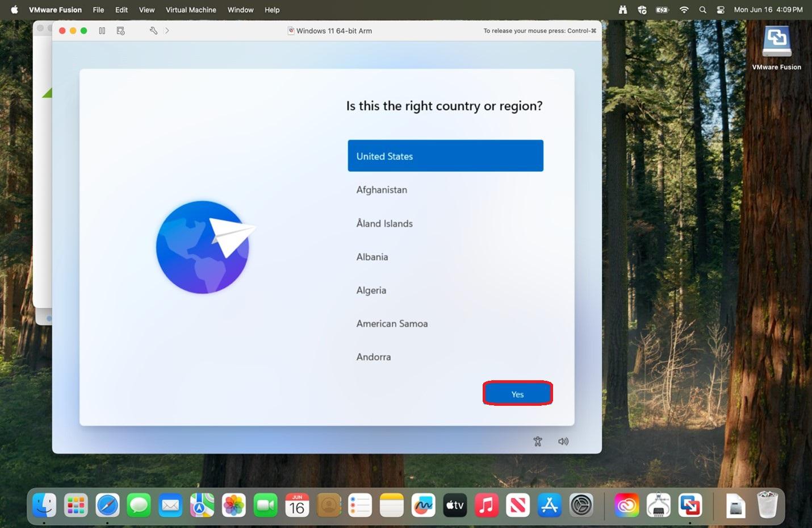Click the binoculars menu bar icon
This screenshot has width=812, height=528.
[x=623, y=10]
